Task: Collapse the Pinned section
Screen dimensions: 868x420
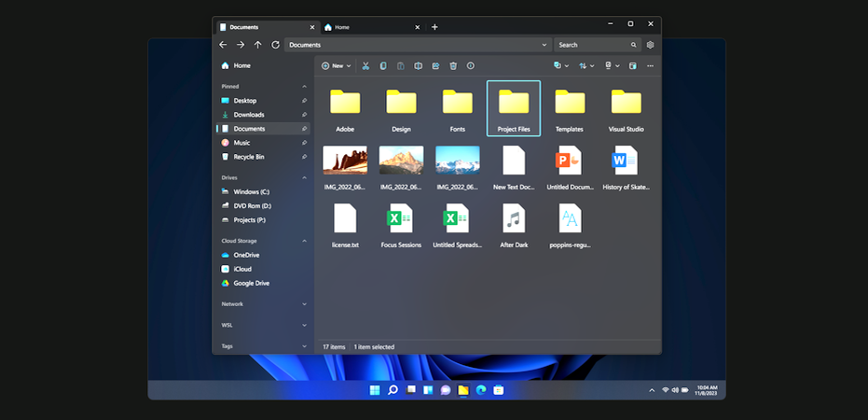Action: [x=304, y=87]
